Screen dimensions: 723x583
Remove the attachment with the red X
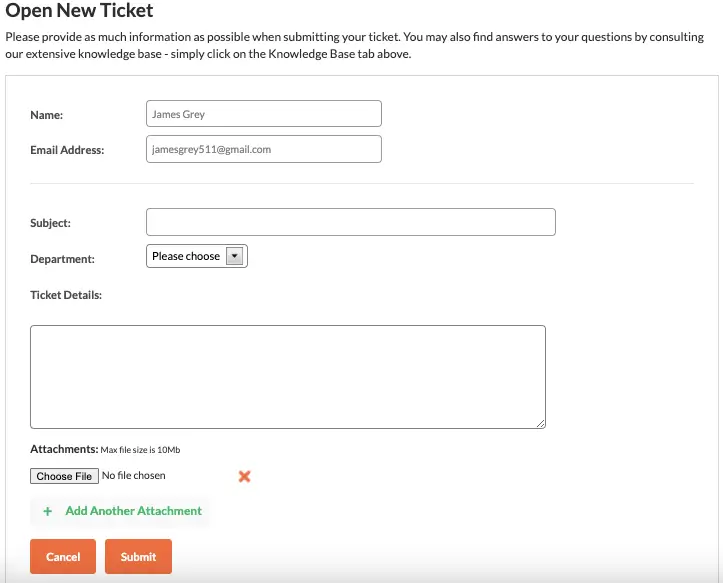pos(244,476)
